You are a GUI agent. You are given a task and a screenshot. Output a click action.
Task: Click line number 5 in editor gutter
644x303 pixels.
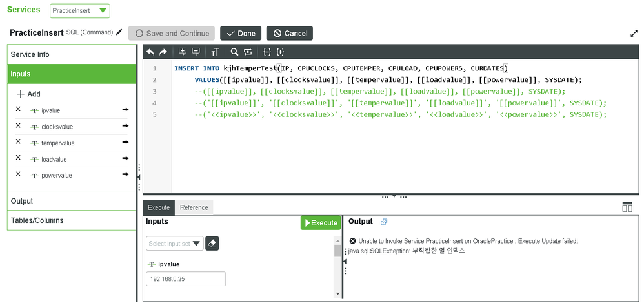pyautogui.click(x=154, y=114)
